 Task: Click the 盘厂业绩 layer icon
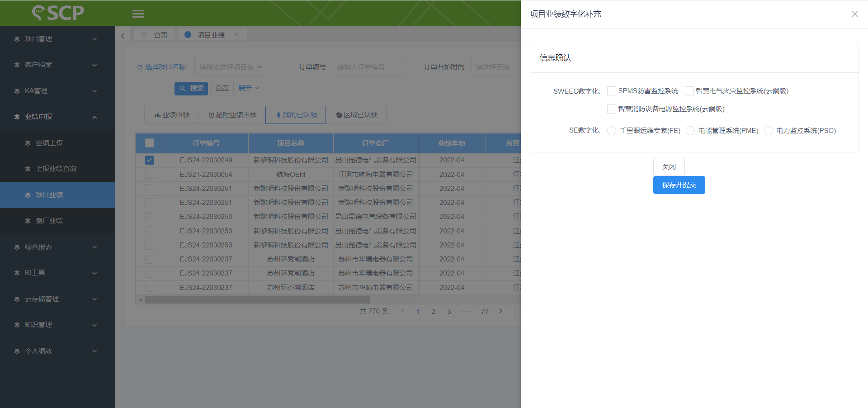(x=28, y=221)
